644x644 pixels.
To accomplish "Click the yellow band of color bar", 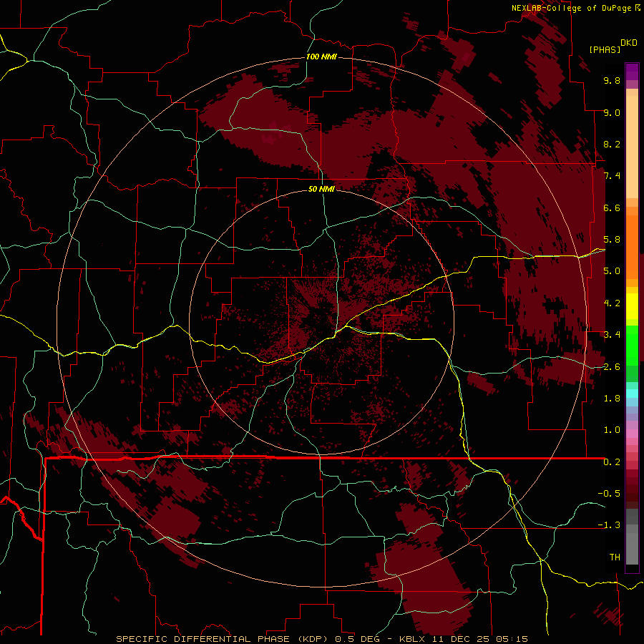I will 632,306.
